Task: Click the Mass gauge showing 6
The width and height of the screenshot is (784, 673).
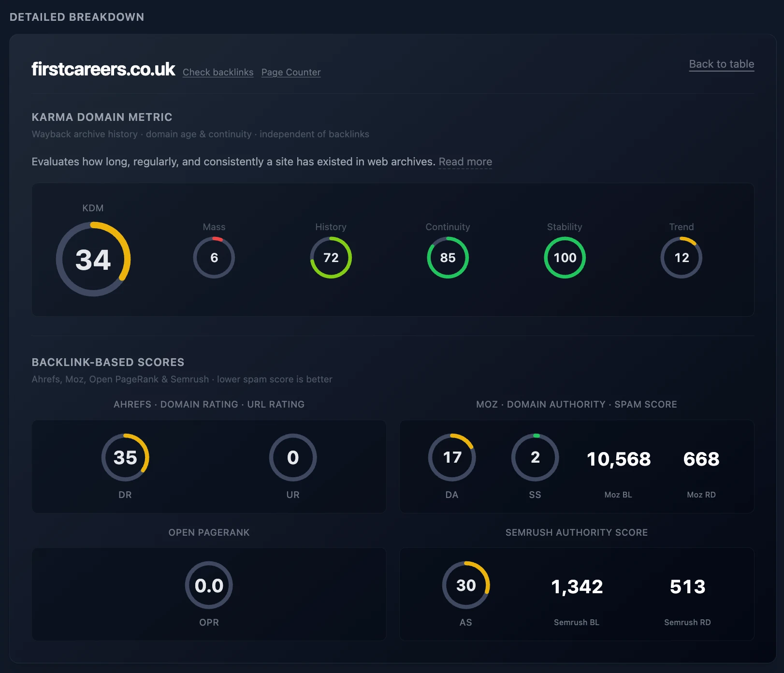Action: (x=214, y=258)
